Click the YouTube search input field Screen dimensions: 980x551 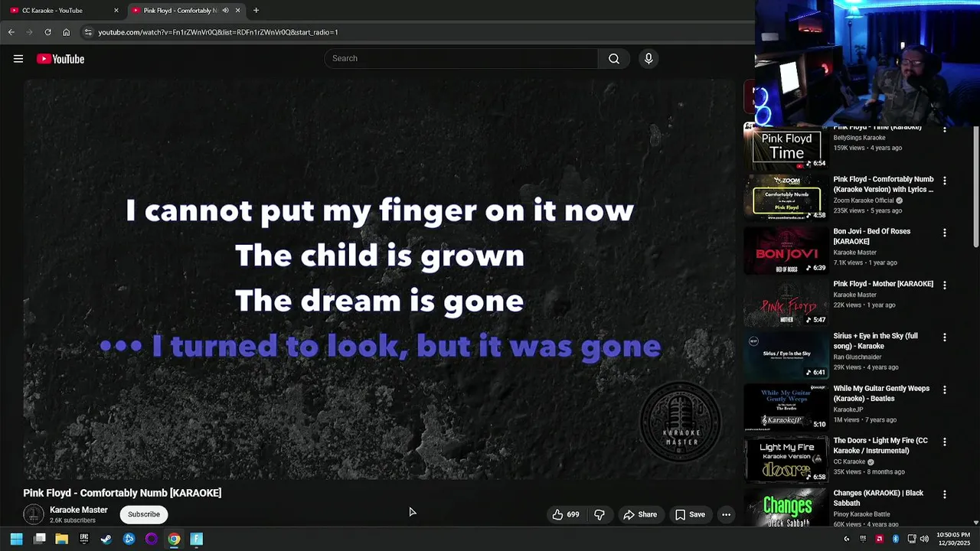(462, 59)
